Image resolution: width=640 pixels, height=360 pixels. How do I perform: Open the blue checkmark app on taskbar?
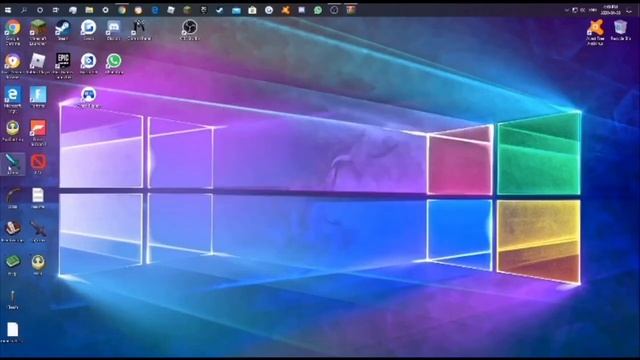coord(220,10)
